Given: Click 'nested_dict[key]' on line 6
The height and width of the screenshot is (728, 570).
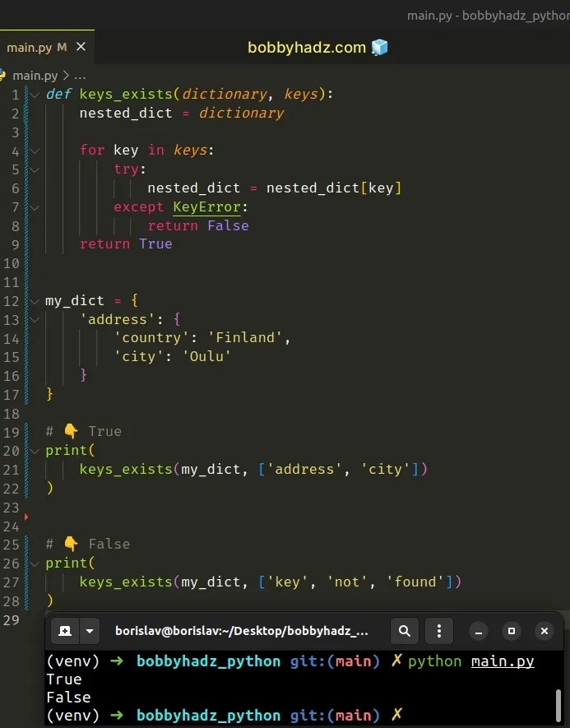Looking at the screenshot, I should point(334,188).
